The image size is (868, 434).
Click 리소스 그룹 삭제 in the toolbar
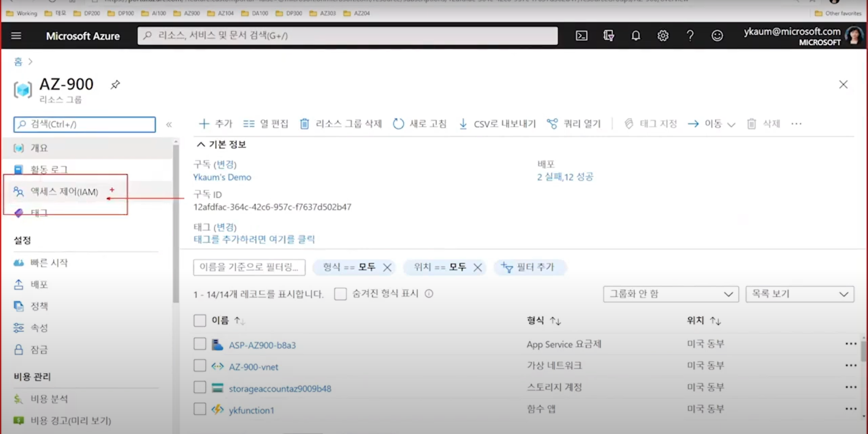(x=341, y=123)
